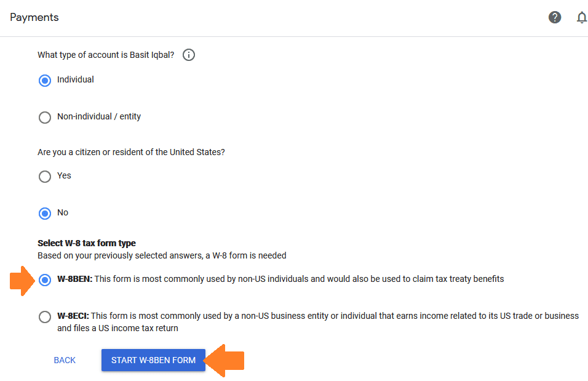Go back with the BACK link
The width and height of the screenshot is (588, 381).
click(x=65, y=360)
